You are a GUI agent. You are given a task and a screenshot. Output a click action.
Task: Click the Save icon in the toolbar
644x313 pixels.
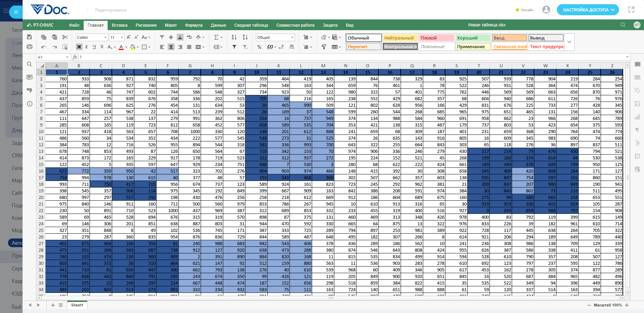tap(30, 37)
